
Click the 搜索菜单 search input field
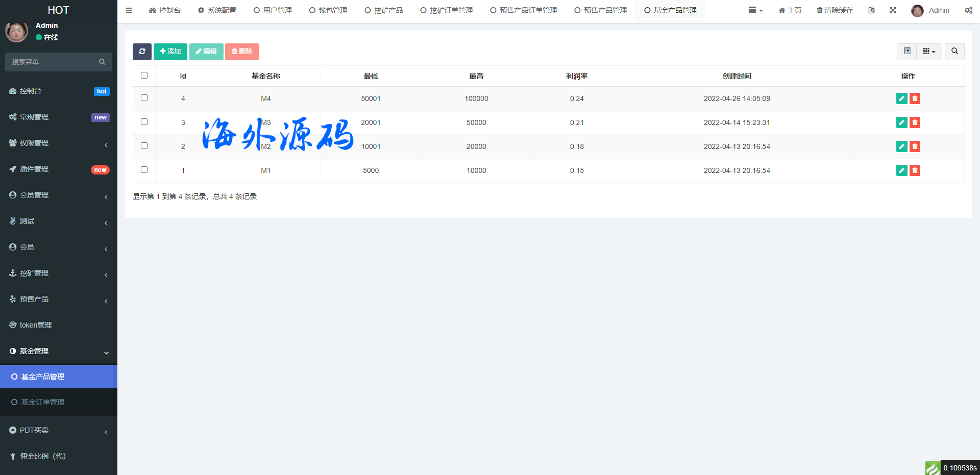54,62
